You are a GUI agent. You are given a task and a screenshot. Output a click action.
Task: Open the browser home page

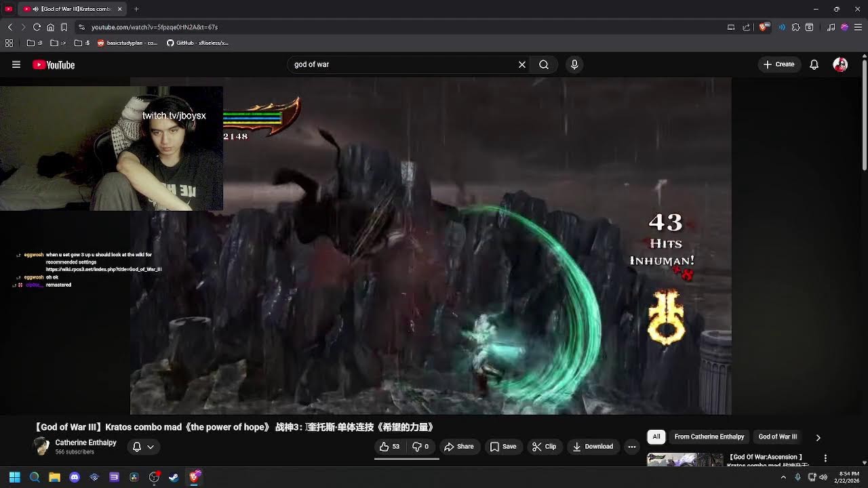50,27
